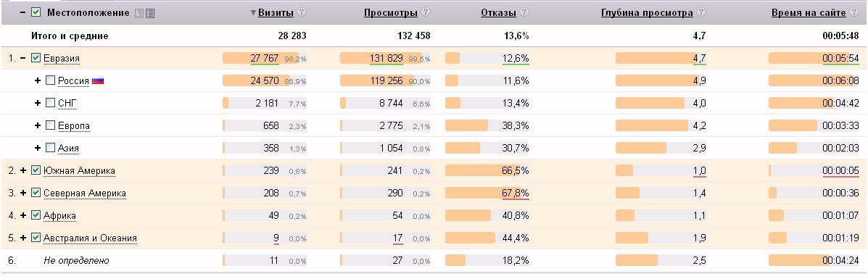868x279 pixels.
Task: Open help icon next to Просмотры
Action: click(426, 12)
